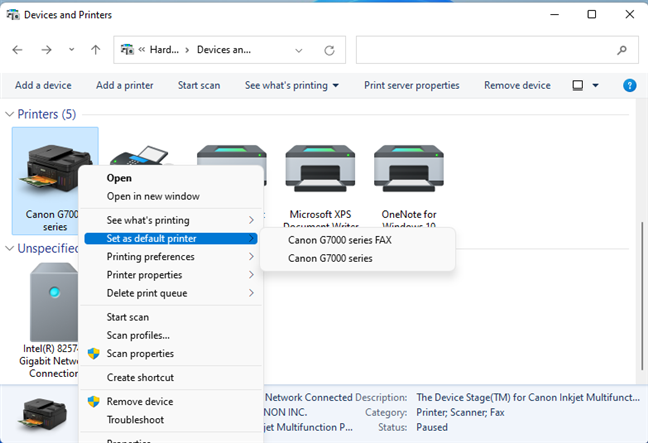Viewport: 648px width, 443px height.
Task: Click the Up one level arrow
Action: (x=95, y=49)
